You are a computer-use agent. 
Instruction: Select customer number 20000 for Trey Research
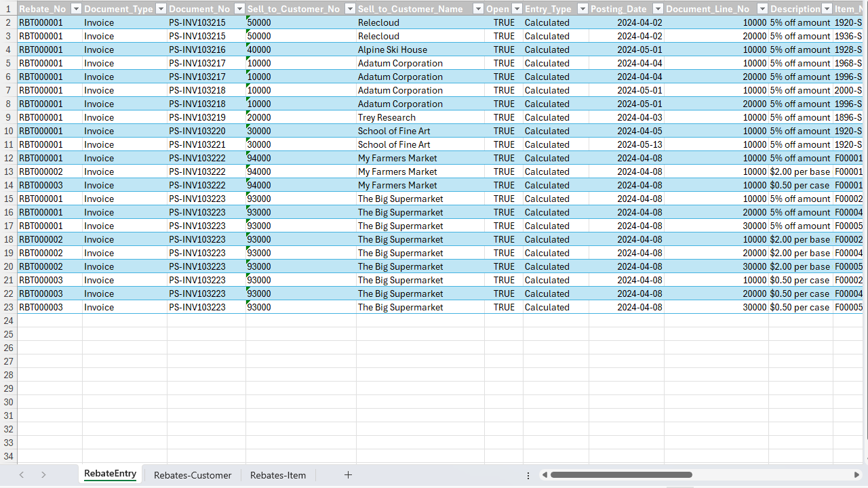[x=301, y=117]
